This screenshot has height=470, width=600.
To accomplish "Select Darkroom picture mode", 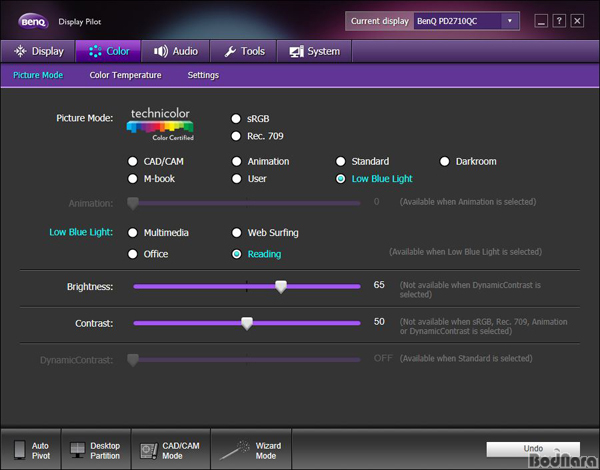I will (x=445, y=162).
